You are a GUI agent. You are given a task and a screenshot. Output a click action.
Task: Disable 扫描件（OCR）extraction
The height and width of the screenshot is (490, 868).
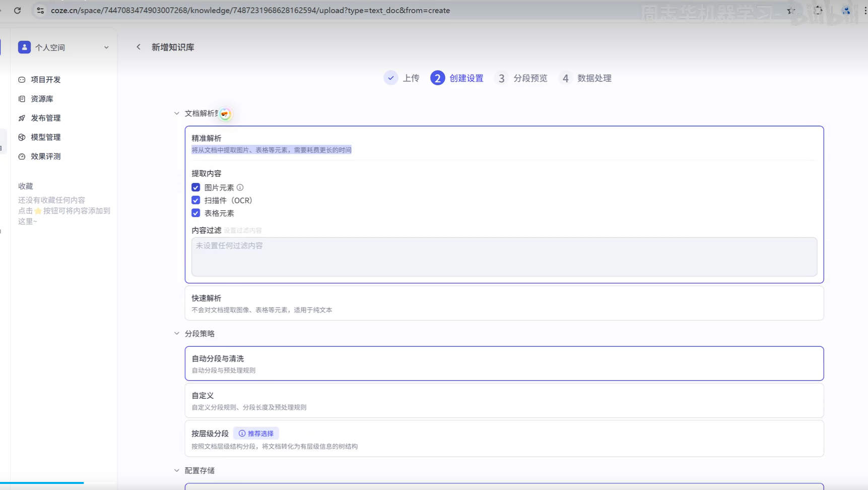tap(195, 200)
